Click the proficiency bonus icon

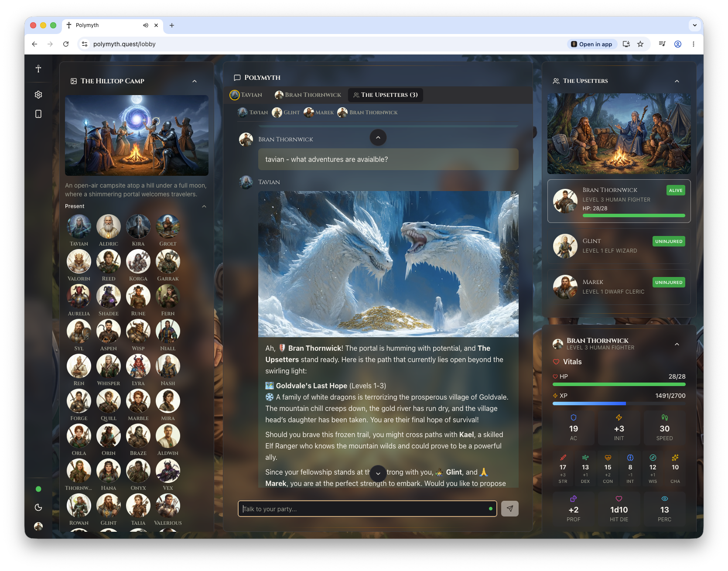click(574, 499)
